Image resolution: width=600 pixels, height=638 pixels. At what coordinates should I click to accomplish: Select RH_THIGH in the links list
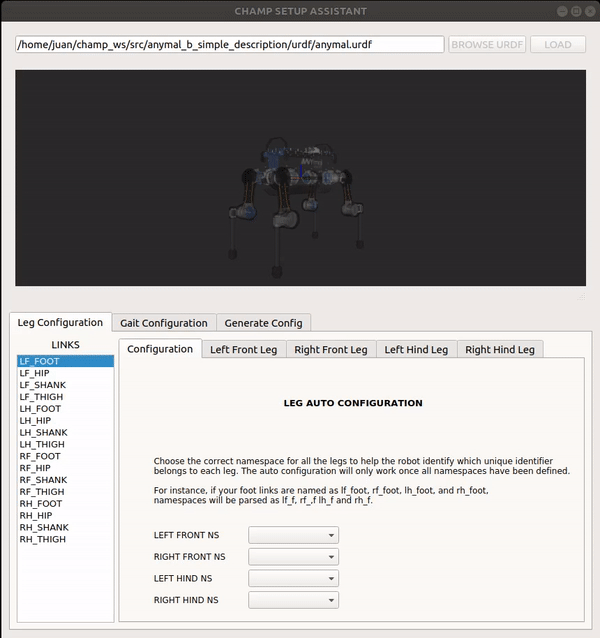pyautogui.click(x=65, y=539)
